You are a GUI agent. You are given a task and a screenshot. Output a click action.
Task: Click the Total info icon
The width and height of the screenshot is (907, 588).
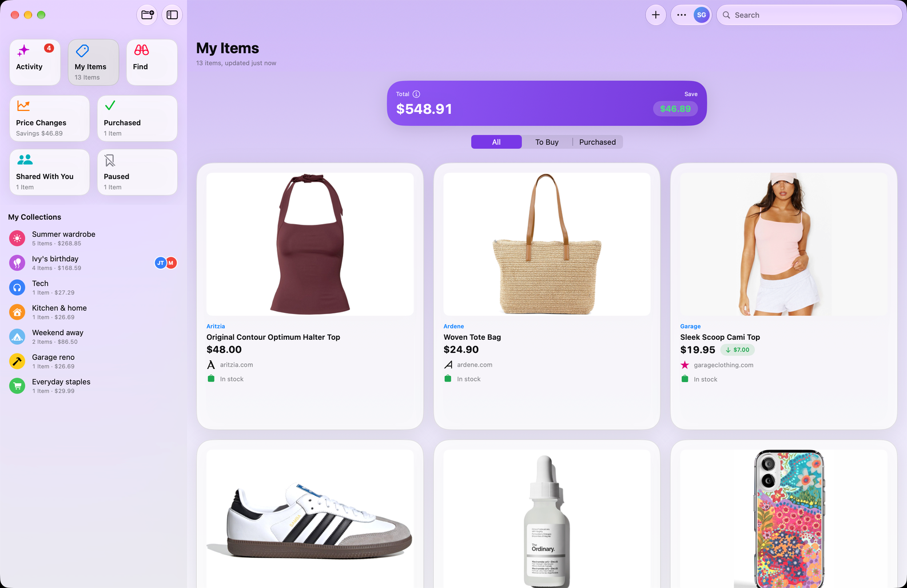point(416,94)
